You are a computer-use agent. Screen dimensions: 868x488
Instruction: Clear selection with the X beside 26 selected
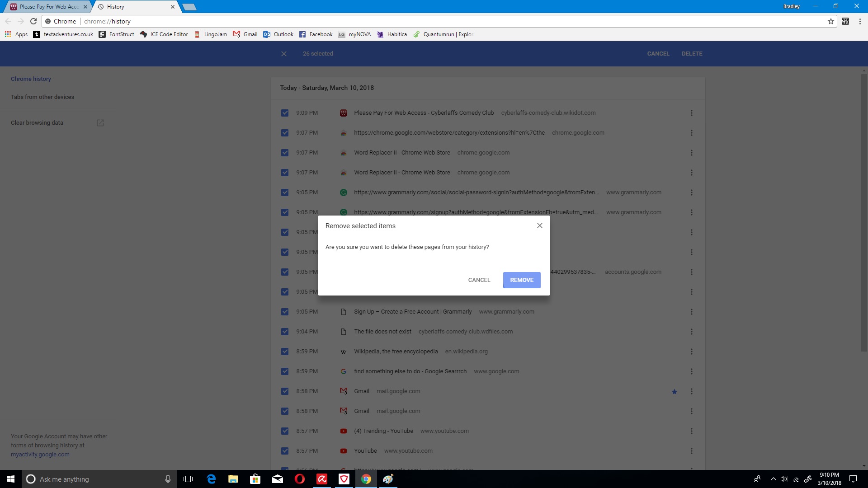[284, 54]
